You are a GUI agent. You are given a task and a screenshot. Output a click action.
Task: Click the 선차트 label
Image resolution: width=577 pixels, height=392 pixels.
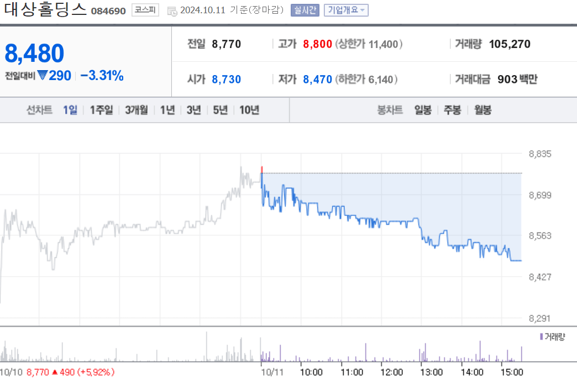[x=39, y=110]
